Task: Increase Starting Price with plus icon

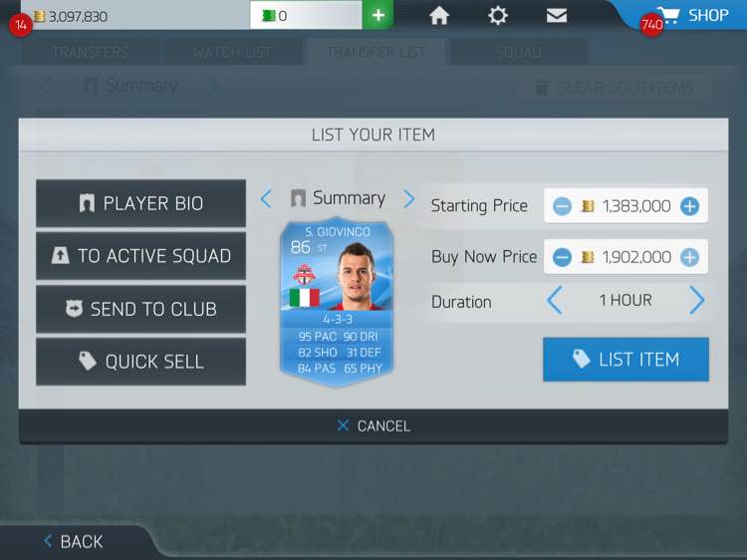Action: pyautogui.click(x=689, y=206)
